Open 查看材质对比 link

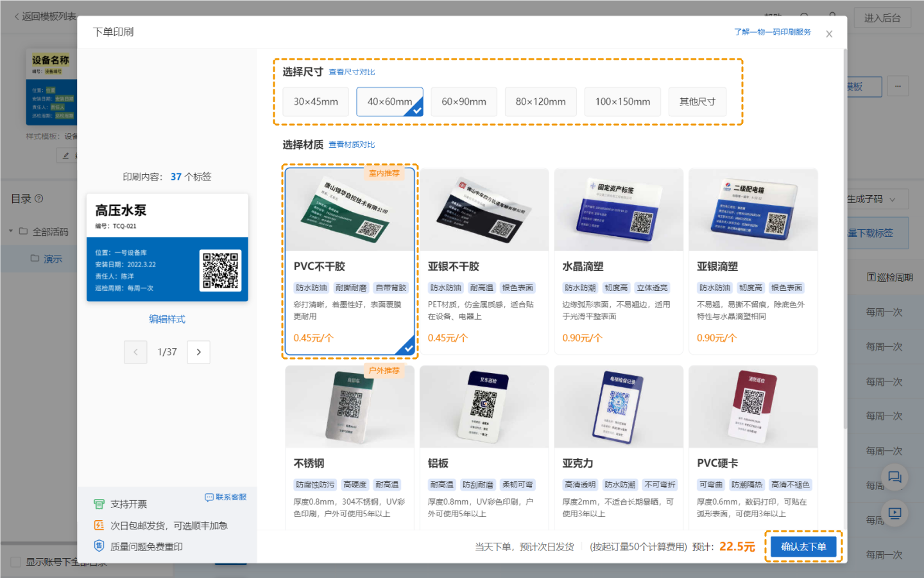[352, 144]
